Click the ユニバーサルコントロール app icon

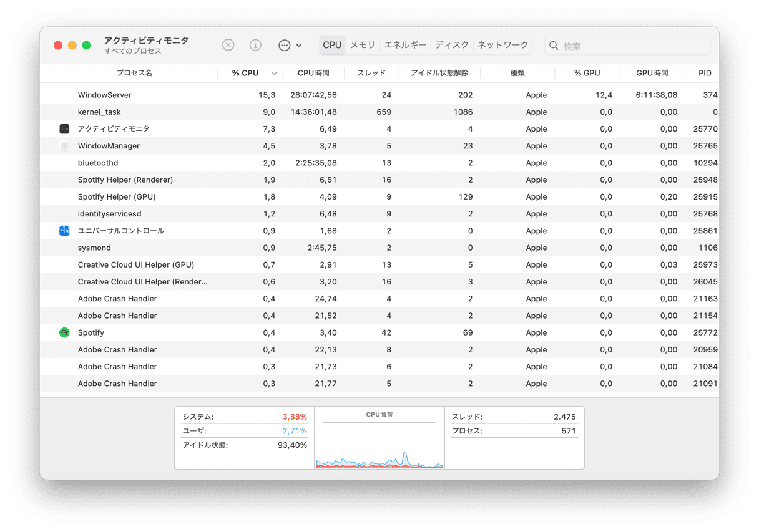[x=64, y=231]
